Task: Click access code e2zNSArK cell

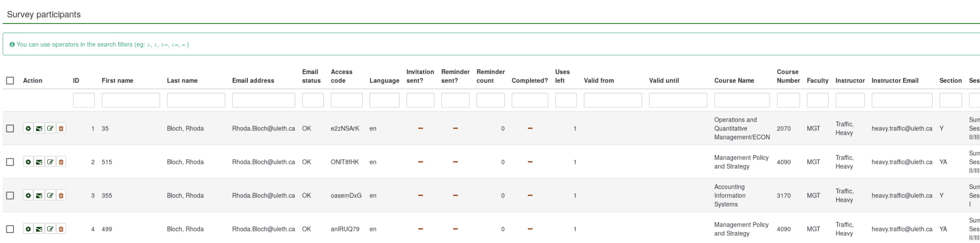Action: pos(345,128)
